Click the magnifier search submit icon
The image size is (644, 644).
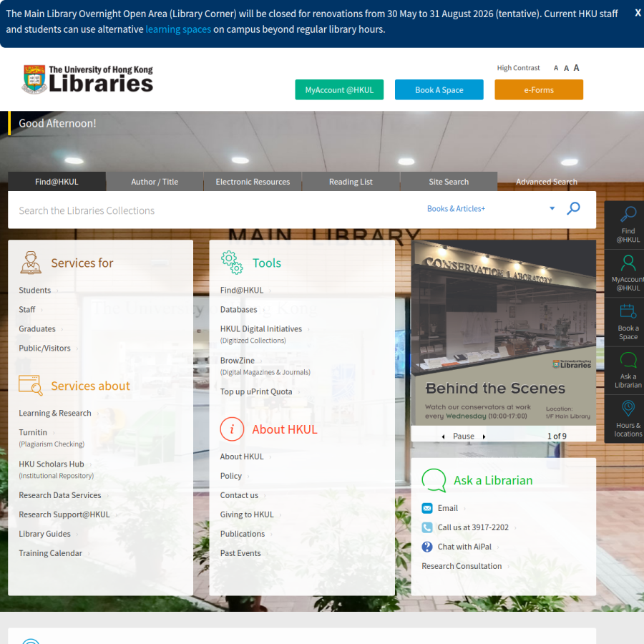[x=573, y=208]
